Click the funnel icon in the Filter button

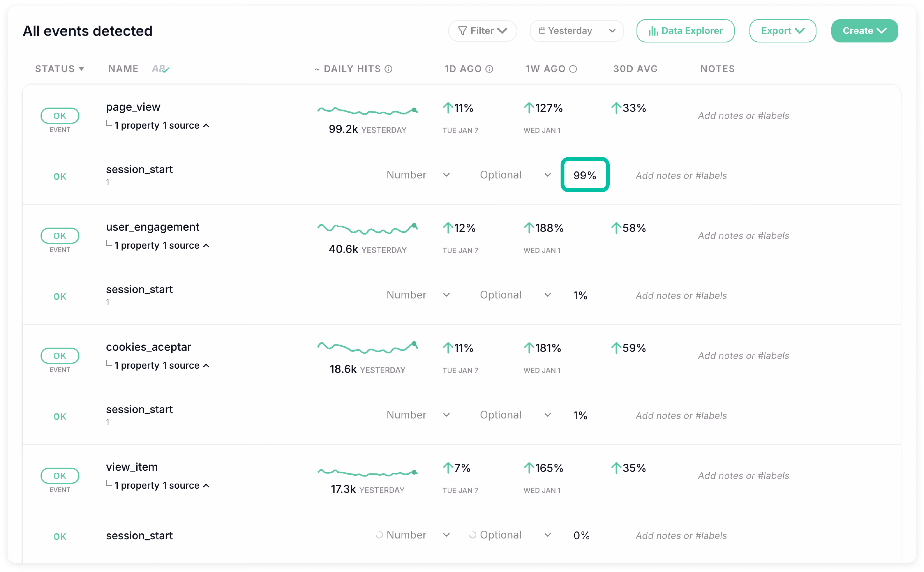pos(462,31)
